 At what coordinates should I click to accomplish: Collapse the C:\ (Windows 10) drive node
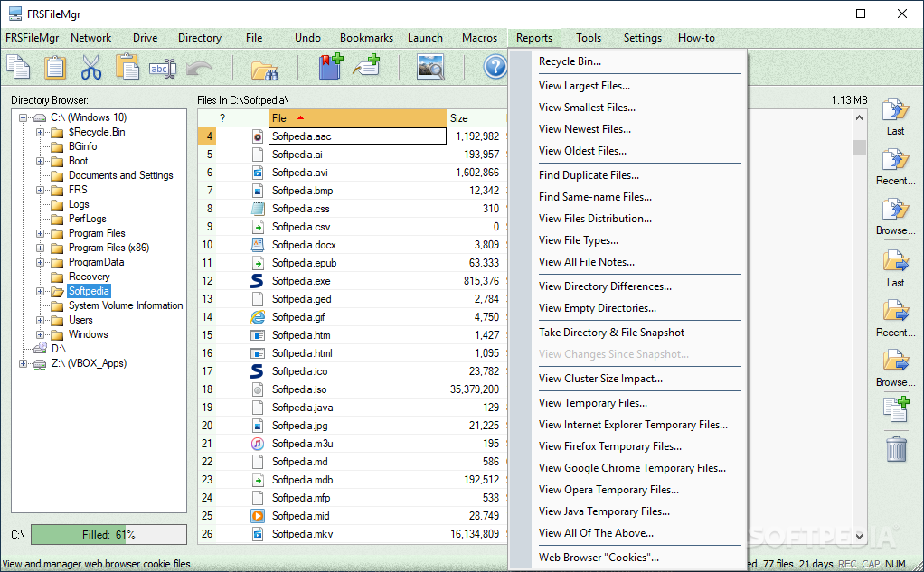(x=23, y=117)
